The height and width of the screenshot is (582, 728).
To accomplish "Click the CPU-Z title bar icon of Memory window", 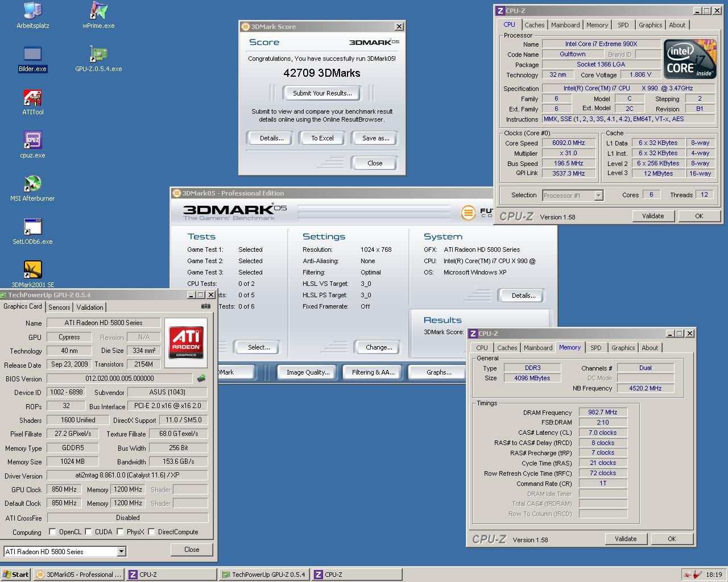I will pyautogui.click(x=473, y=333).
